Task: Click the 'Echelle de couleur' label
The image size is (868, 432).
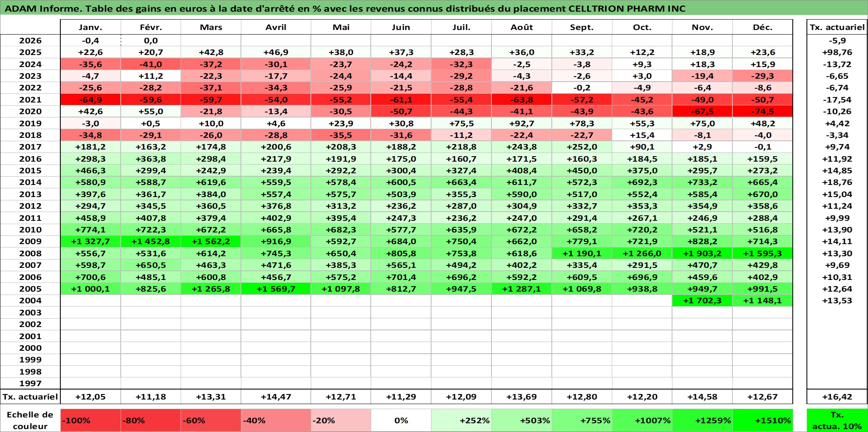Action: 30,420
